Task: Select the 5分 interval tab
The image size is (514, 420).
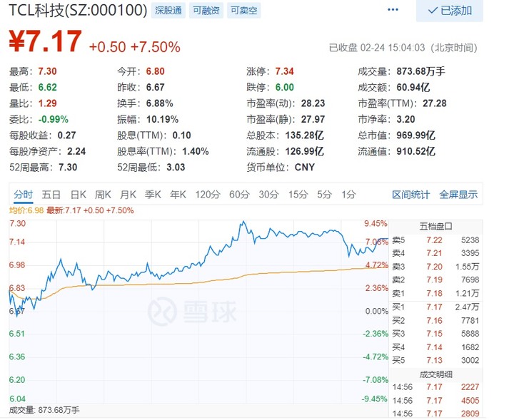Action: [x=325, y=195]
